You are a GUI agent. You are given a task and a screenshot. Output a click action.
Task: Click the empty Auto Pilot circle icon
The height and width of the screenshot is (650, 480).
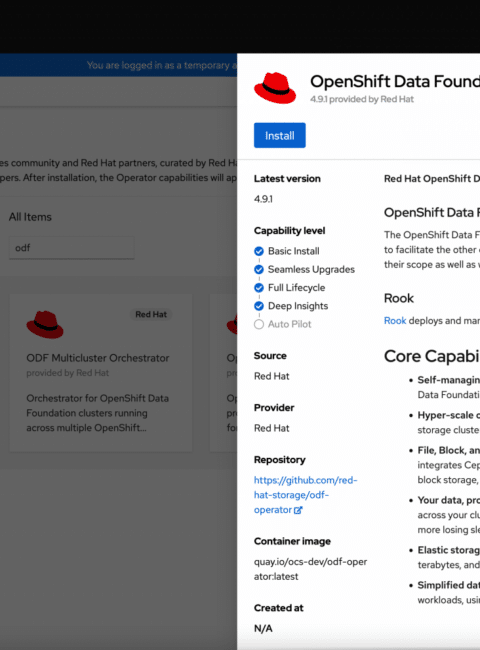pos(259,324)
